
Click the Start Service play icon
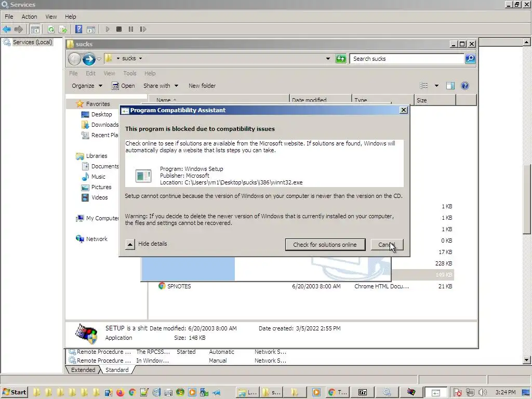pos(108,29)
